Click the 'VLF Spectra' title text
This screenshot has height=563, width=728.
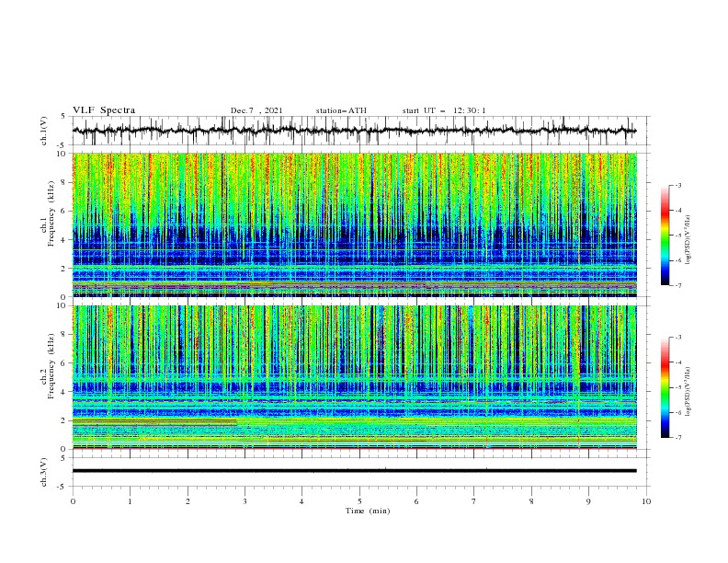pyautogui.click(x=104, y=110)
